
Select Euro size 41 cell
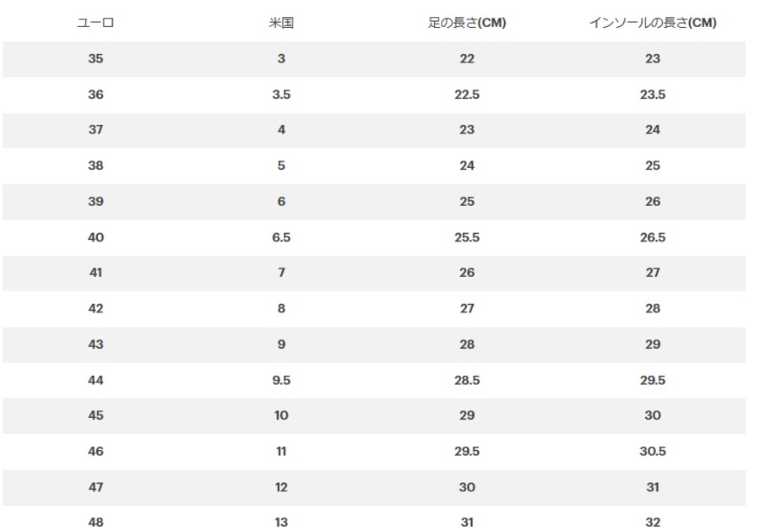[x=95, y=273]
